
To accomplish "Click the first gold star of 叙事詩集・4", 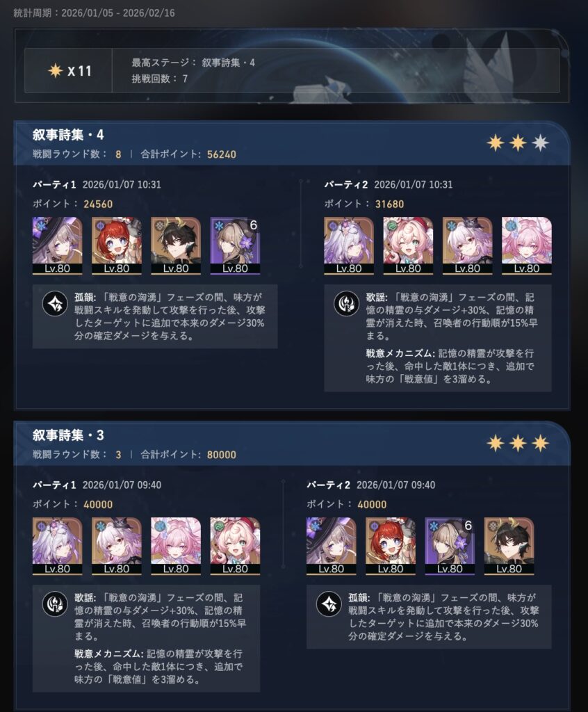I will coord(496,143).
